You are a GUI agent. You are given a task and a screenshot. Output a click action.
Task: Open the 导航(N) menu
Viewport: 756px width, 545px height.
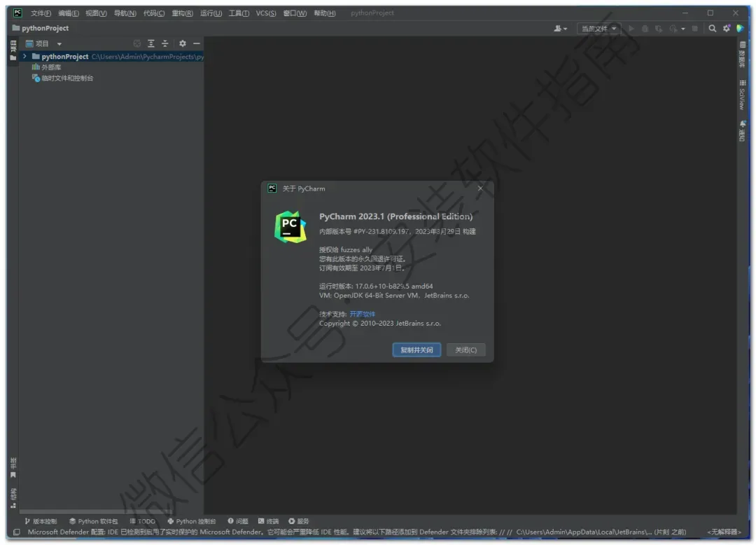(125, 13)
